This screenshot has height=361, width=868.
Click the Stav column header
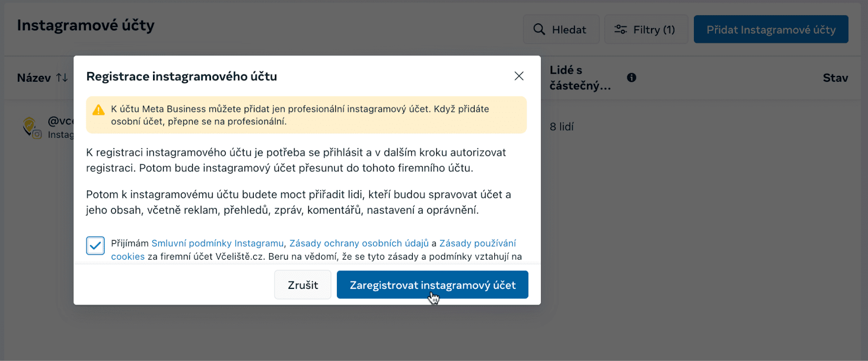[x=834, y=78]
